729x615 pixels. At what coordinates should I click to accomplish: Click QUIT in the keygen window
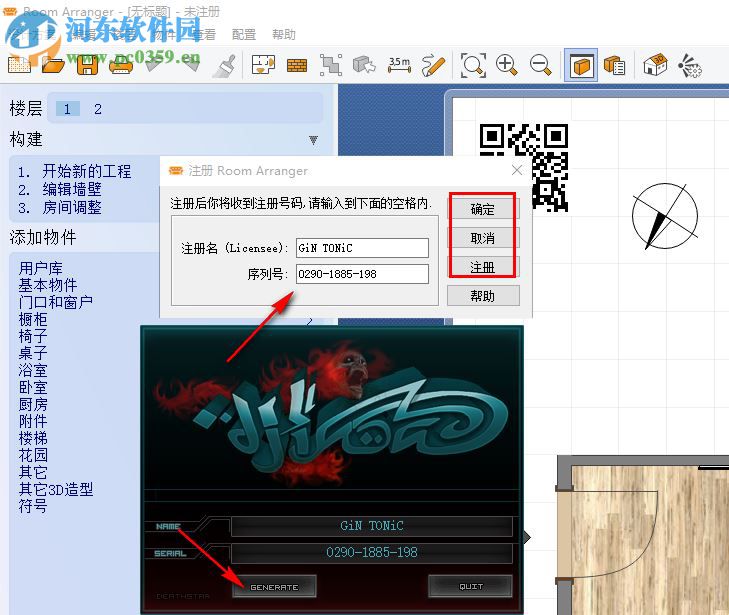(471, 586)
